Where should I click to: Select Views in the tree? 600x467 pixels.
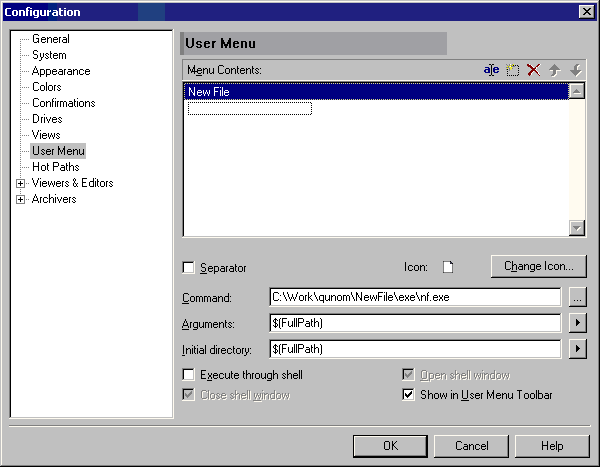click(x=46, y=135)
